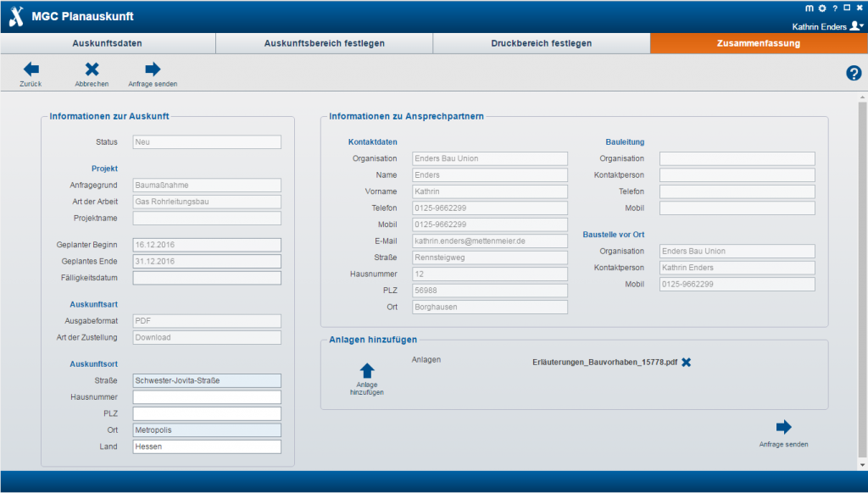The height and width of the screenshot is (493, 868).
Task: Remove attachment Erläuterungen_Bauvorhaben_15778.pdf
Action: click(687, 363)
